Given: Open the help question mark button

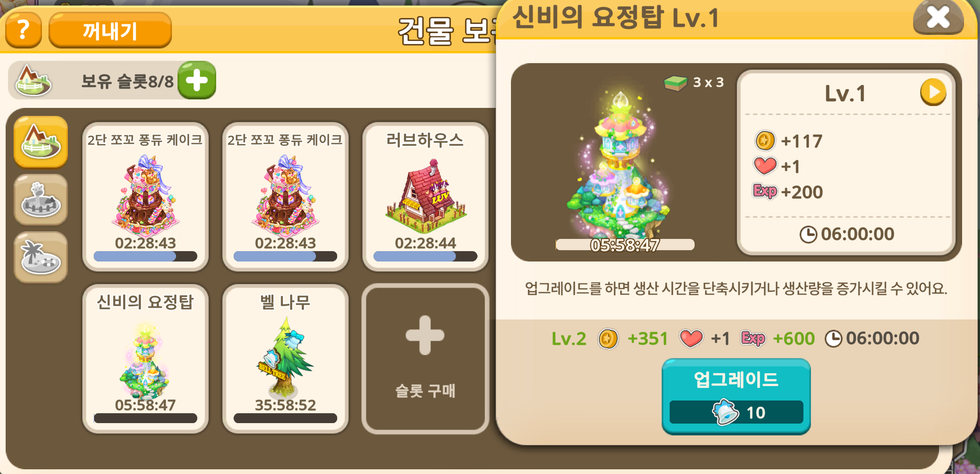Looking at the screenshot, I should [23, 30].
